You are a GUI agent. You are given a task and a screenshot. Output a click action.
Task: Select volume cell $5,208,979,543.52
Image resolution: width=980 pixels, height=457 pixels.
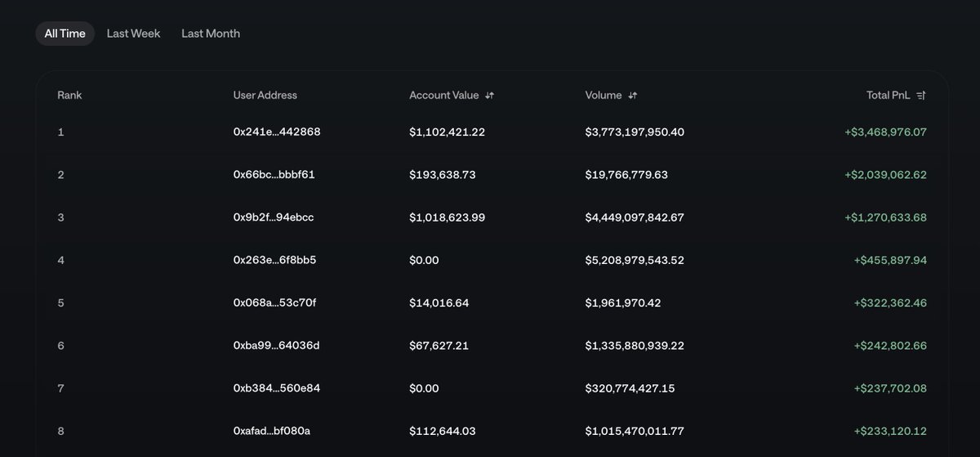tap(635, 260)
